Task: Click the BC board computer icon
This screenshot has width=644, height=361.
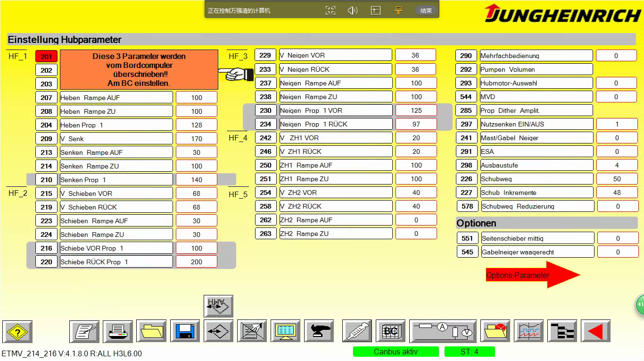Action: pyautogui.click(x=390, y=331)
